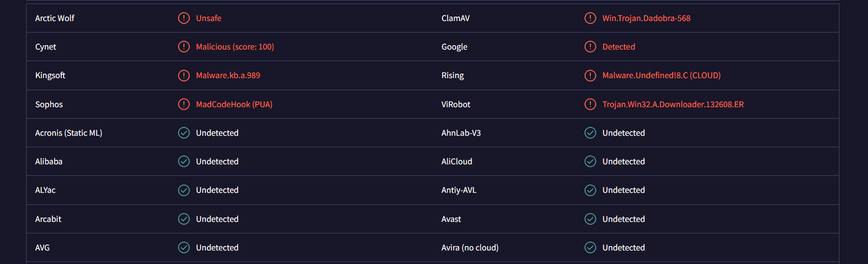The width and height of the screenshot is (868, 264).
Task: Click the alert icon beside Win.Trojan.Dadobra-568
Action: coord(590,18)
